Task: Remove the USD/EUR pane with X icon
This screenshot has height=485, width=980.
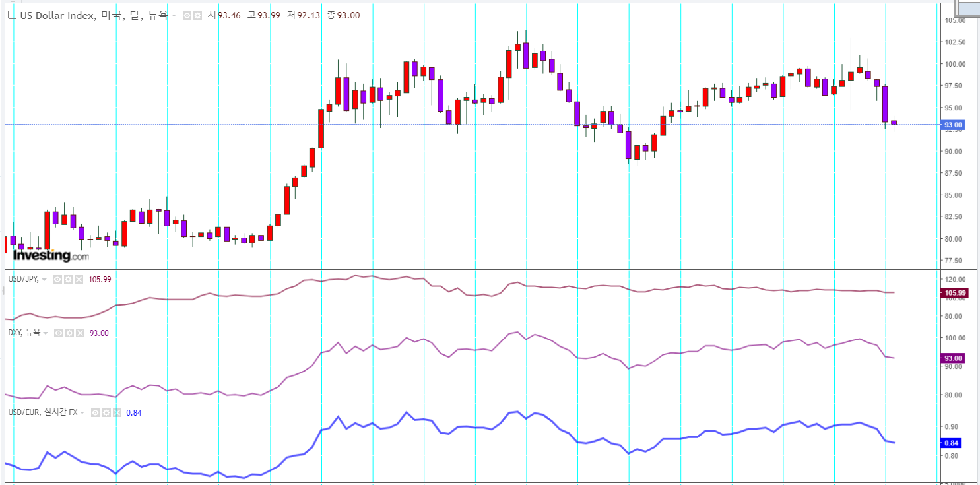Action: click(116, 412)
